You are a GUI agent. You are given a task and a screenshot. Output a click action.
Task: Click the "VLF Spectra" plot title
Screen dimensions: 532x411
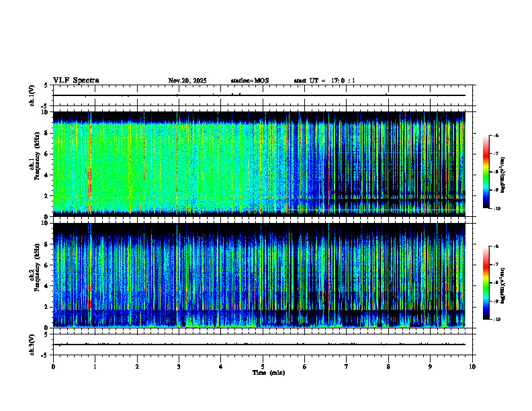pyautogui.click(x=76, y=81)
